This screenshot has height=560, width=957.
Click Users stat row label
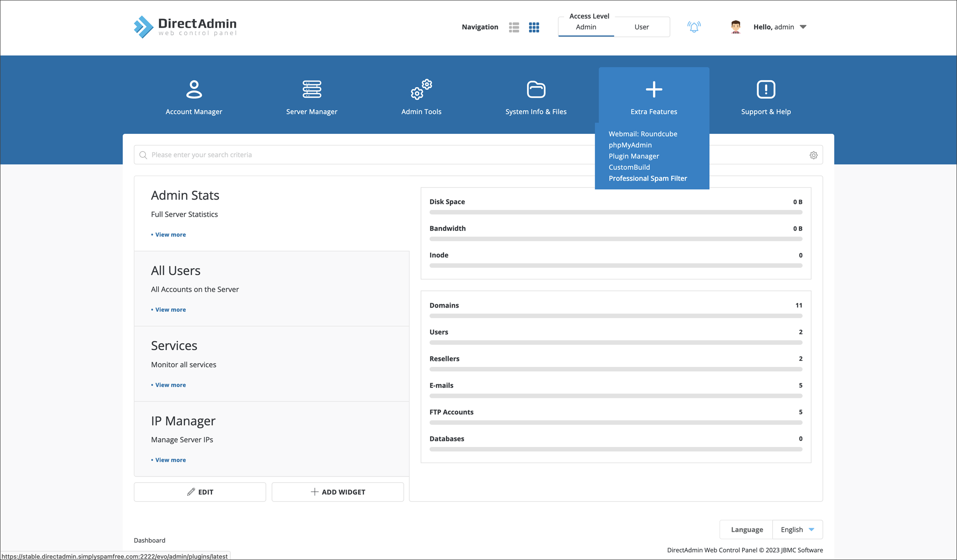pyautogui.click(x=439, y=332)
